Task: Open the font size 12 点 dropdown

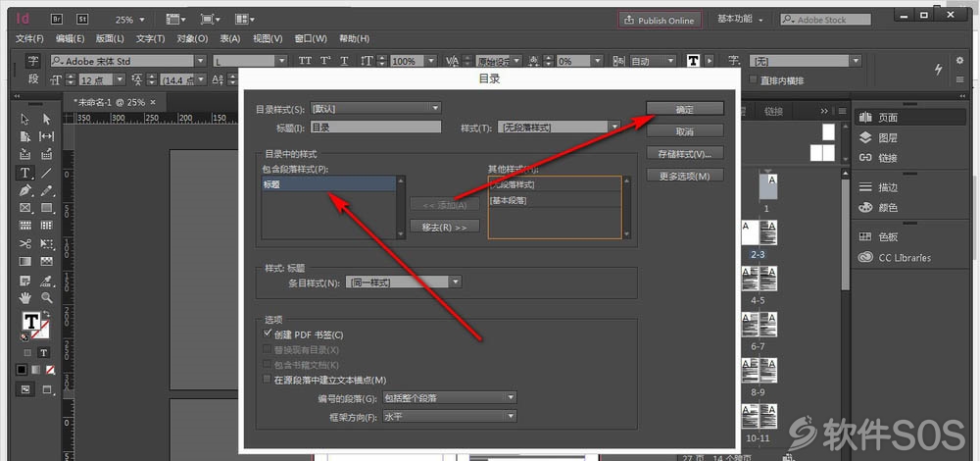Action: (x=120, y=80)
